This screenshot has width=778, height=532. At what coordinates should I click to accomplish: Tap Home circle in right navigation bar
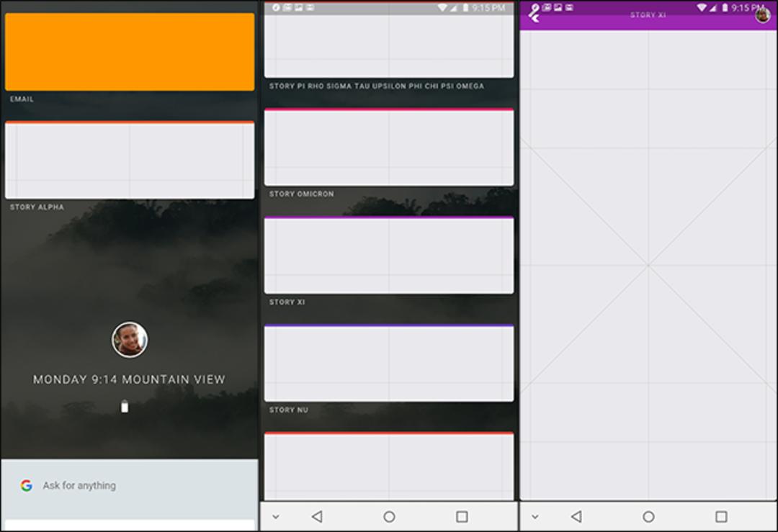click(648, 517)
